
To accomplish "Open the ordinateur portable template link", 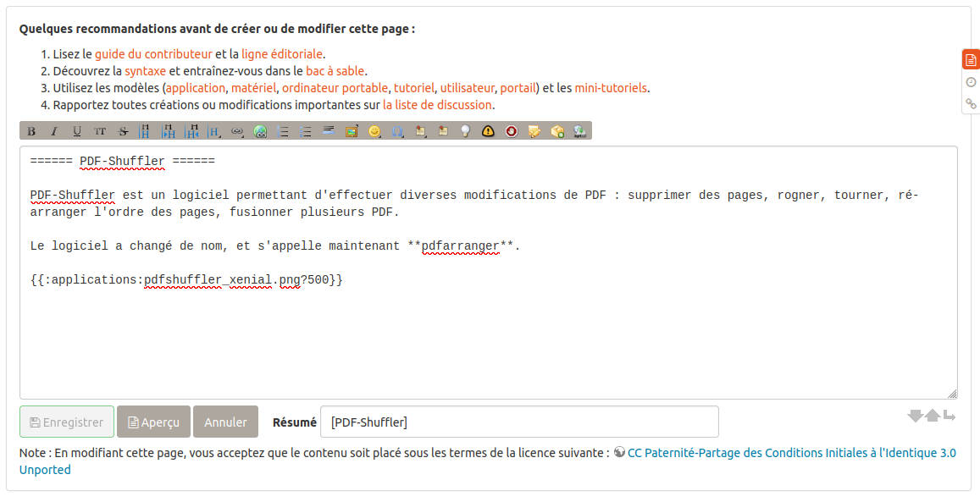I will point(335,88).
